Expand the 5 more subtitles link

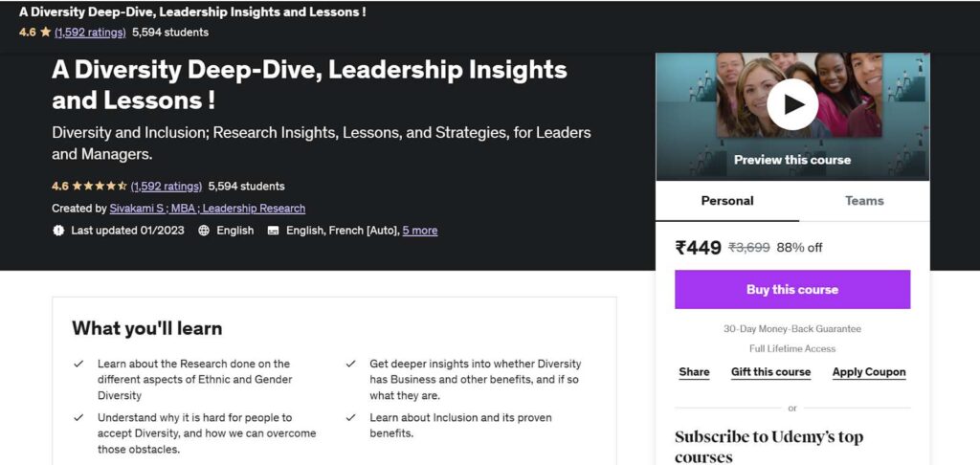point(420,231)
